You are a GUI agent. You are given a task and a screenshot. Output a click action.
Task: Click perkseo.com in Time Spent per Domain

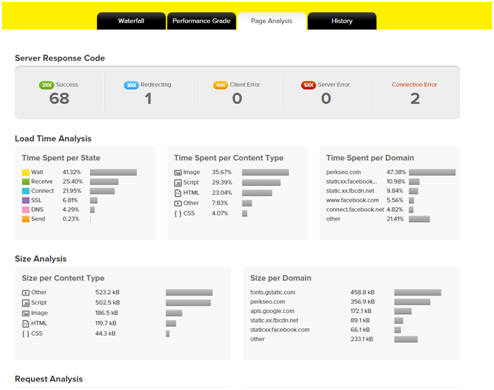(x=343, y=172)
